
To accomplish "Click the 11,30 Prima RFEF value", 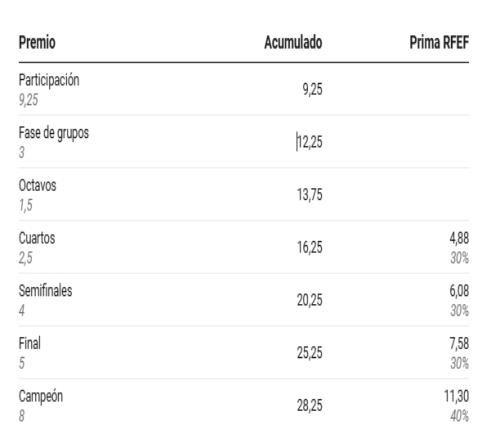I will click(x=456, y=396).
